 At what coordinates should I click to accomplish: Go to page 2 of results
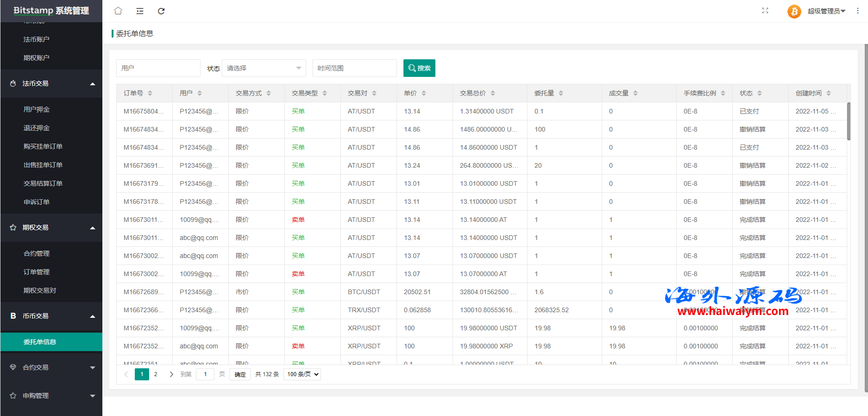(156, 374)
